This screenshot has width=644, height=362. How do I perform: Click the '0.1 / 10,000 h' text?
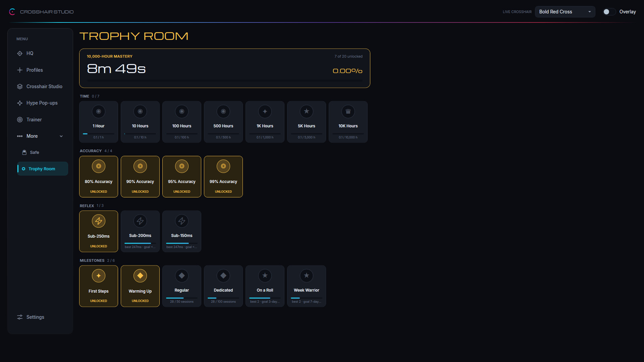coord(348,137)
